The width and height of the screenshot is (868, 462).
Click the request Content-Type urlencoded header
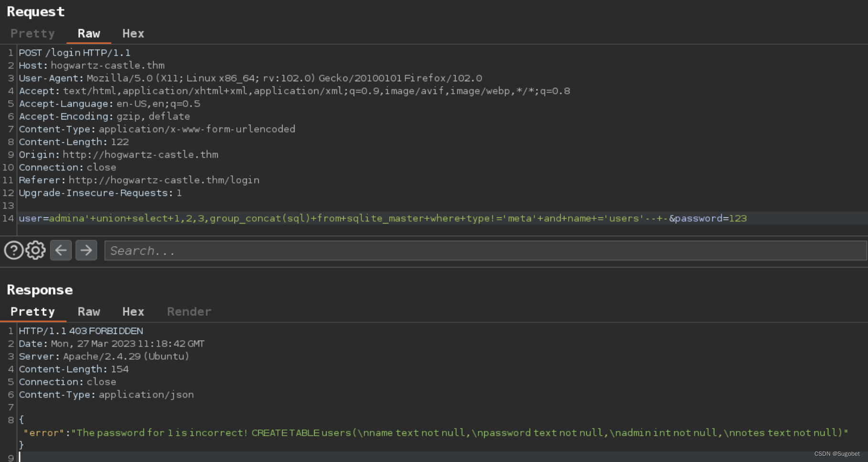pos(157,129)
